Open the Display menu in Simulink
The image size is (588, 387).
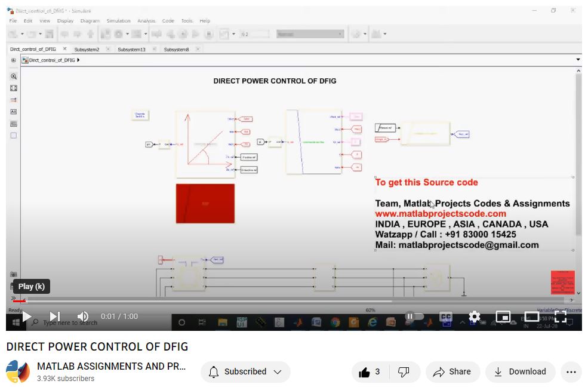point(65,21)
